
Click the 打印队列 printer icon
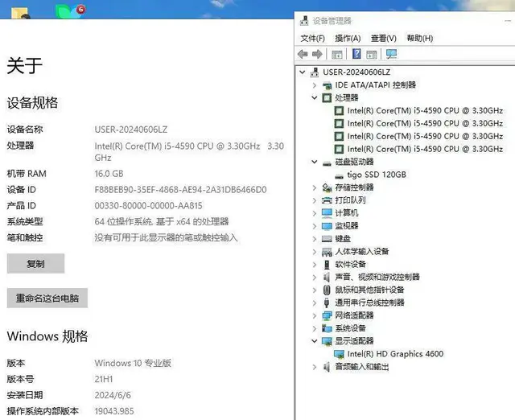point(327,200)
